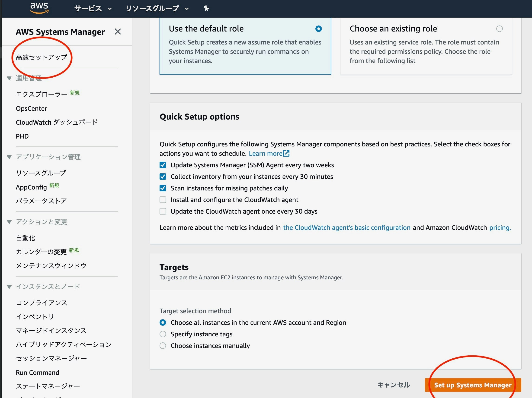Open パラメータストア in sidebar

41,201
